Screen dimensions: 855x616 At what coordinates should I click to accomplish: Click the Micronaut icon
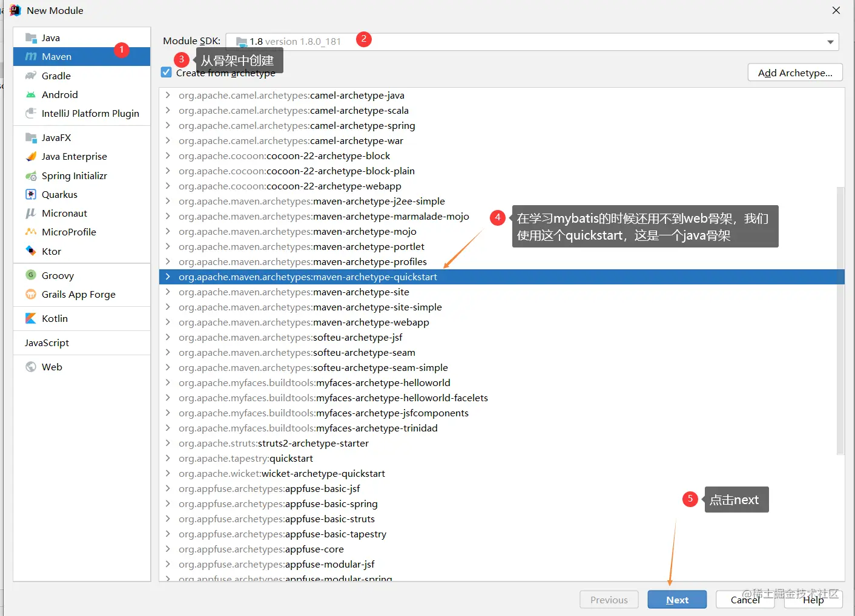point(31,213)
